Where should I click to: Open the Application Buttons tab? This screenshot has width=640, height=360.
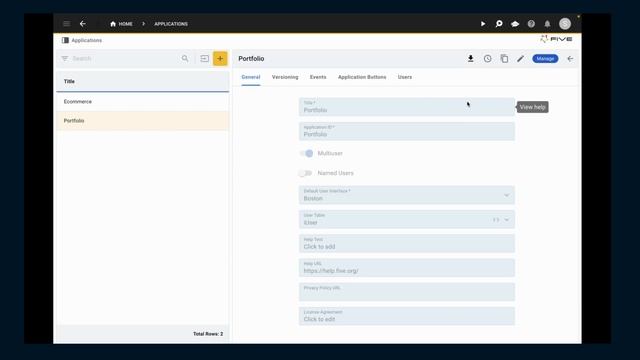[362, 77]
